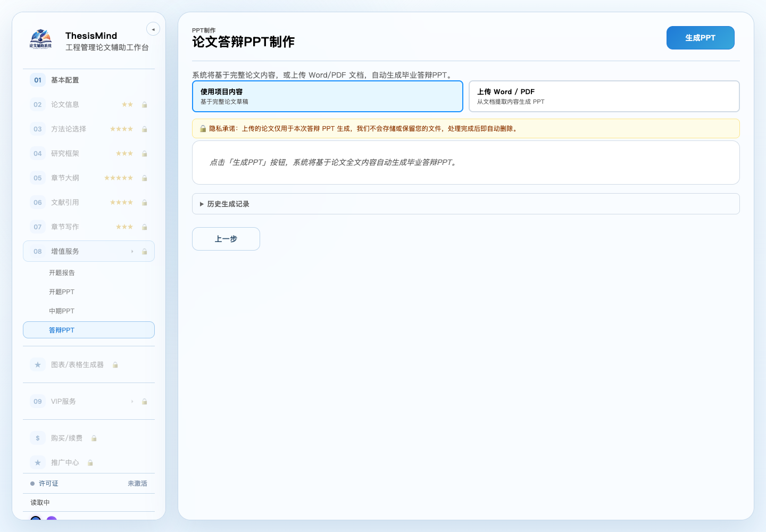Click the lock icon beside 图表/表格生成器
Screen dimensions: 766x532
tap(115, 365)
